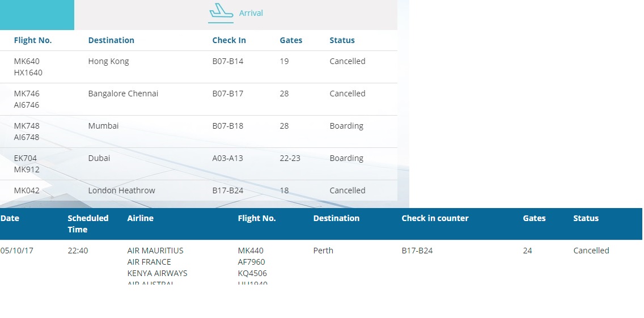Click the 22:40 scheduled time
The width and height of the screenshot is (644, 318).
point(78,251)
